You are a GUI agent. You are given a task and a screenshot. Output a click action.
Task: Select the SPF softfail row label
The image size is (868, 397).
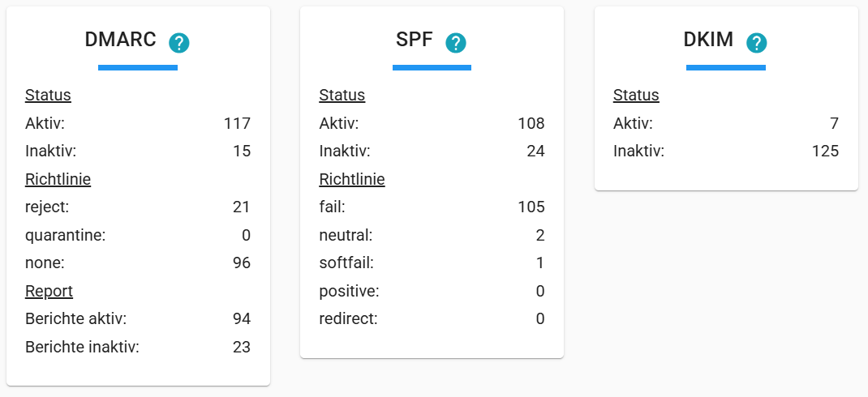[x=346, y=263]
